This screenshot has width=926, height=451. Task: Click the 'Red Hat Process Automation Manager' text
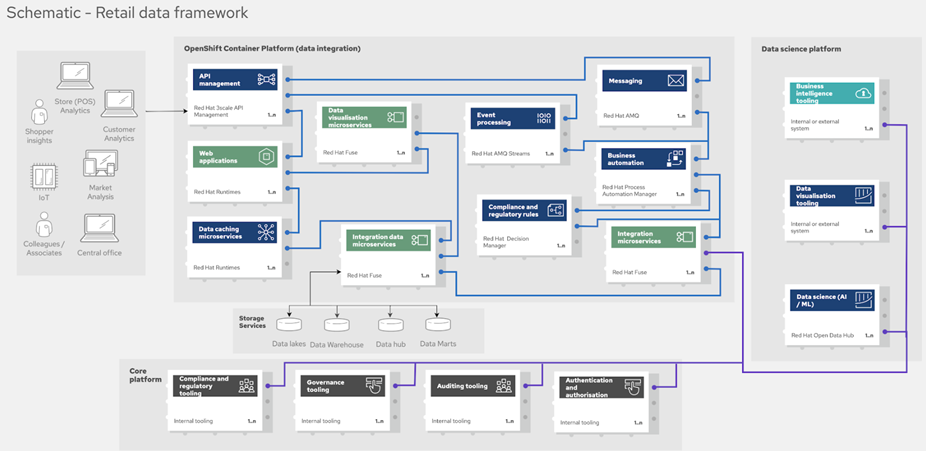(630, 189)
